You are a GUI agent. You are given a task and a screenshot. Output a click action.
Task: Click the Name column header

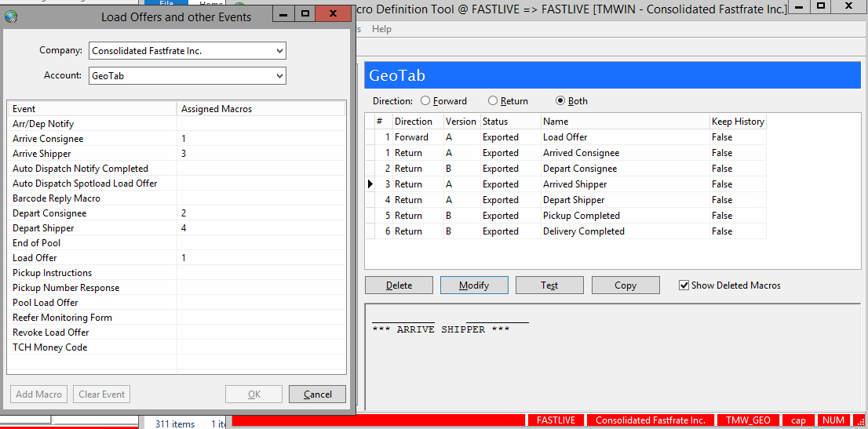pyautogui.click(x=625, y=122)
